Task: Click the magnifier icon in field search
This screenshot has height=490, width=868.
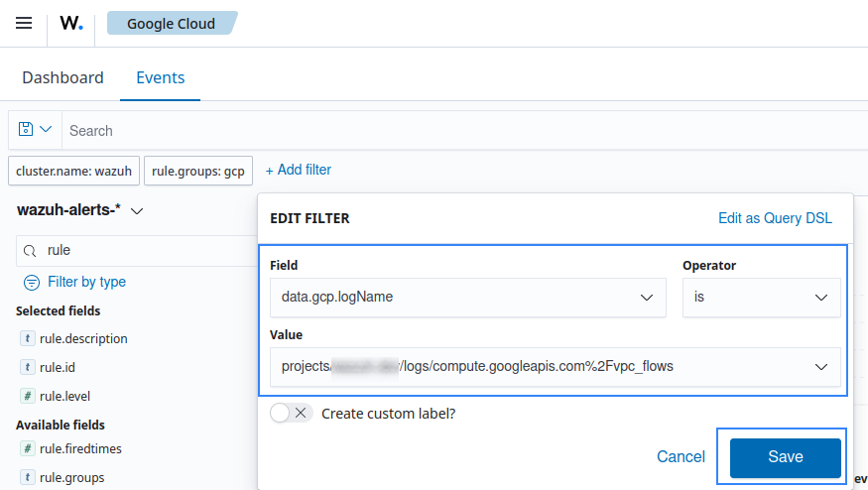Action: pyautogui.click(x=31, y=251)
